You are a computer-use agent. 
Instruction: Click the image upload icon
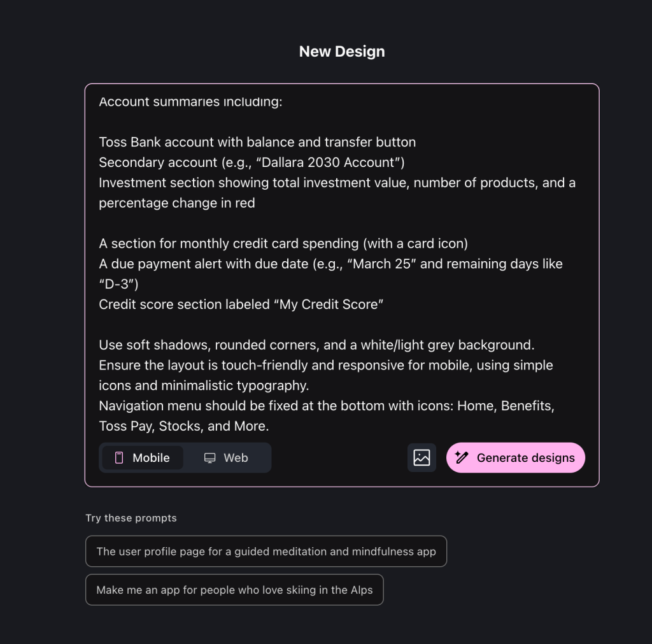[422, 458]
